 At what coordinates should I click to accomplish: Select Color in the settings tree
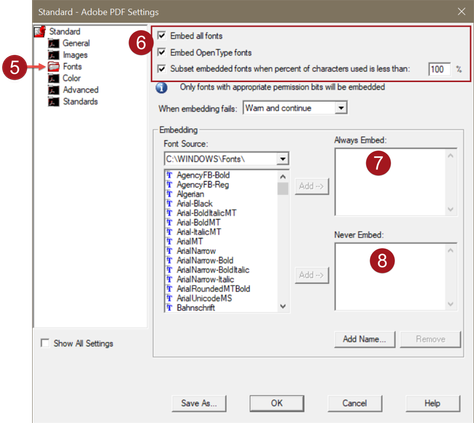pos(71,78)
